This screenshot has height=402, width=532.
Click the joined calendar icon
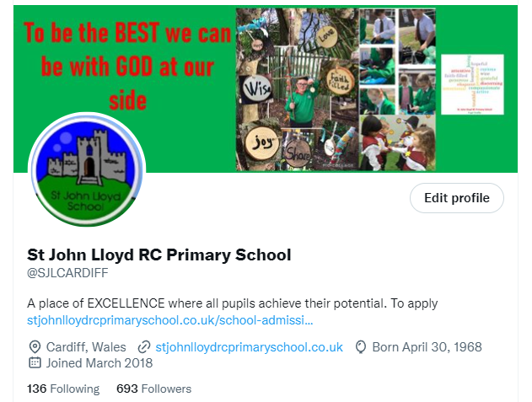tap(35, 362)
